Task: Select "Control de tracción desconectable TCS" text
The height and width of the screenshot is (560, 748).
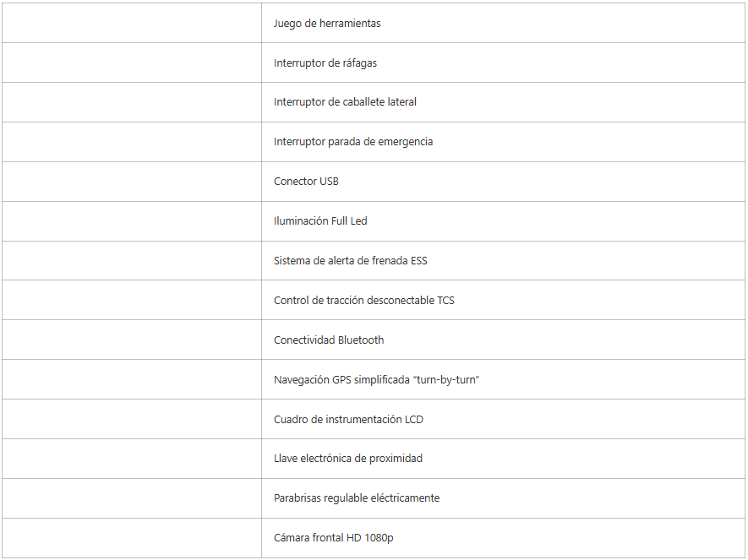Action: click(364, 301)
